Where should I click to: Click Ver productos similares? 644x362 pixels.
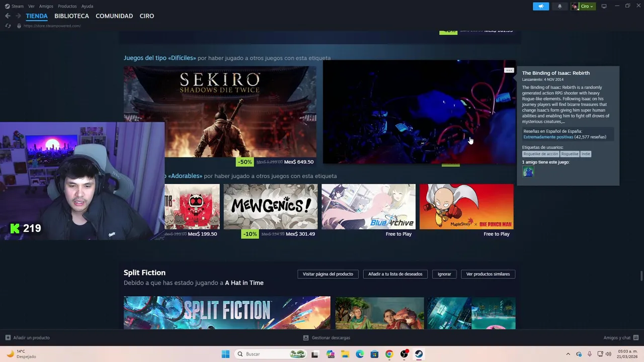(488, 274)
